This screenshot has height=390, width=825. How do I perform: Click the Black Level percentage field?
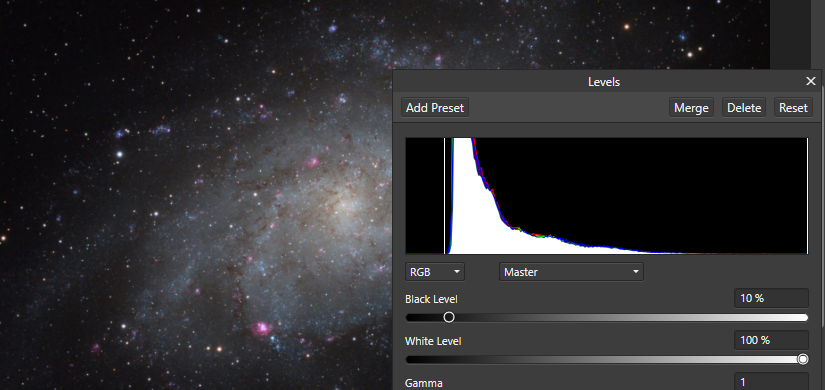pyautogui.click(x=771, y=298)
